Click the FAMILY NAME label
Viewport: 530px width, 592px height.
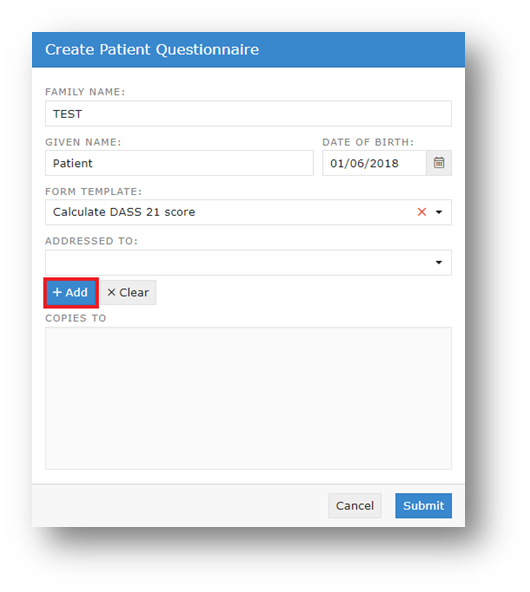(85, 92)
